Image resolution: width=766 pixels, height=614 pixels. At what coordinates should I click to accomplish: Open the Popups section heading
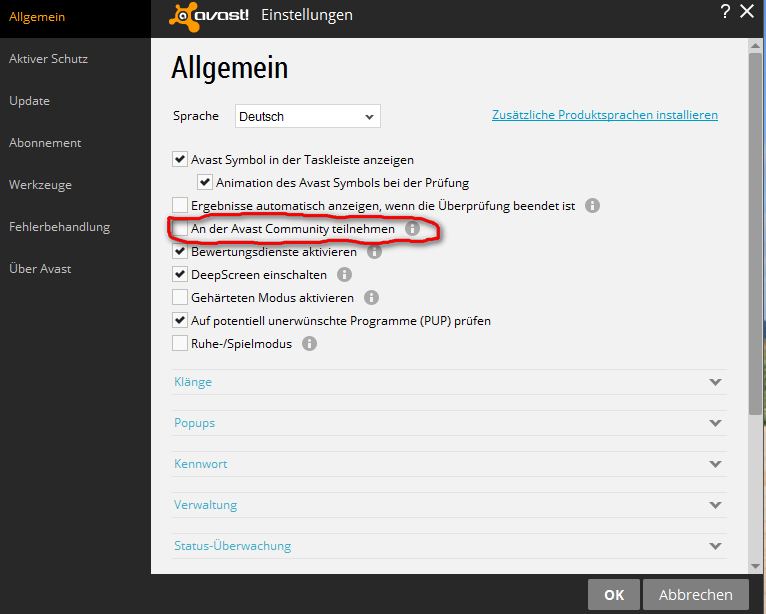pyautogui.click(x=194, y=423)
